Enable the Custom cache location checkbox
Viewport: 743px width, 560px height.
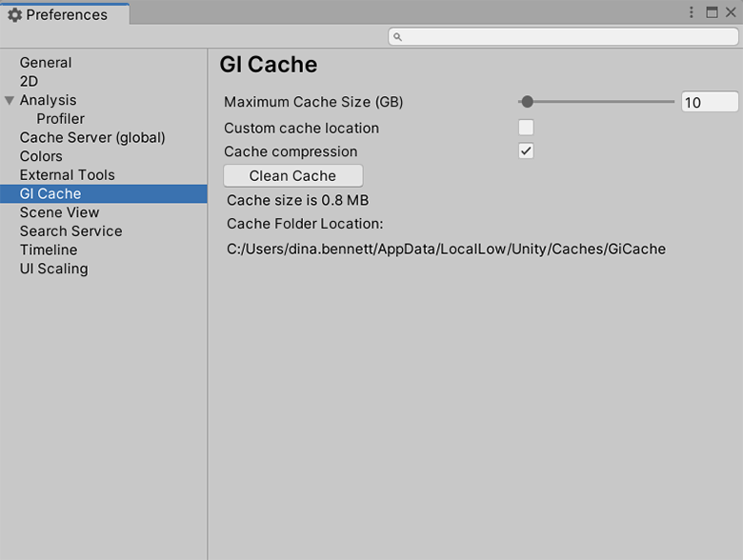tap(526, 128)
